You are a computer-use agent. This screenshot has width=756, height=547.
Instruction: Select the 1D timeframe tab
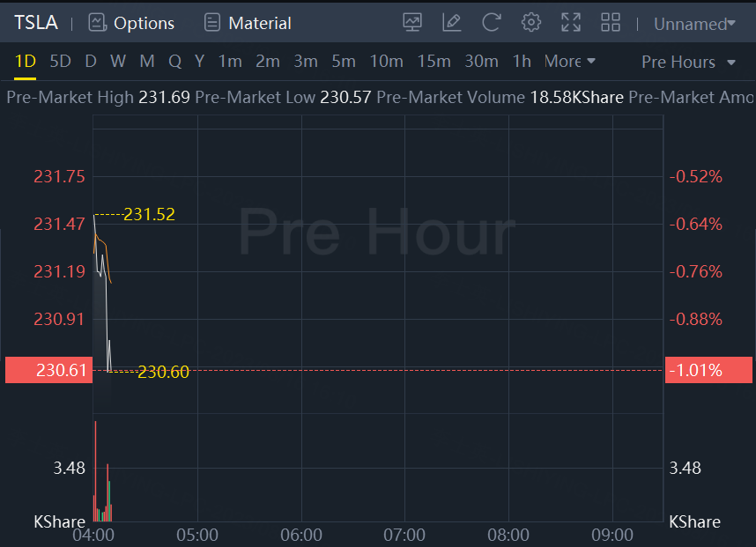(25, 62)
